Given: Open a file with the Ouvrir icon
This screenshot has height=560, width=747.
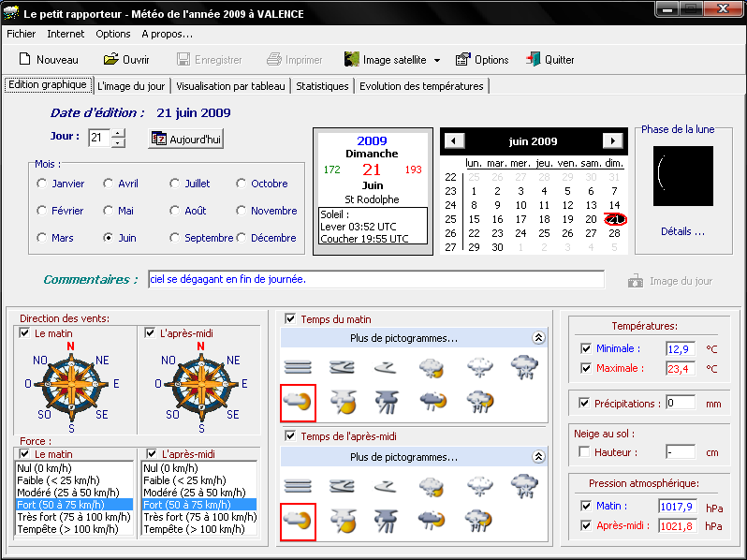Looking at the screenshot, I should (x=110, y=59).
